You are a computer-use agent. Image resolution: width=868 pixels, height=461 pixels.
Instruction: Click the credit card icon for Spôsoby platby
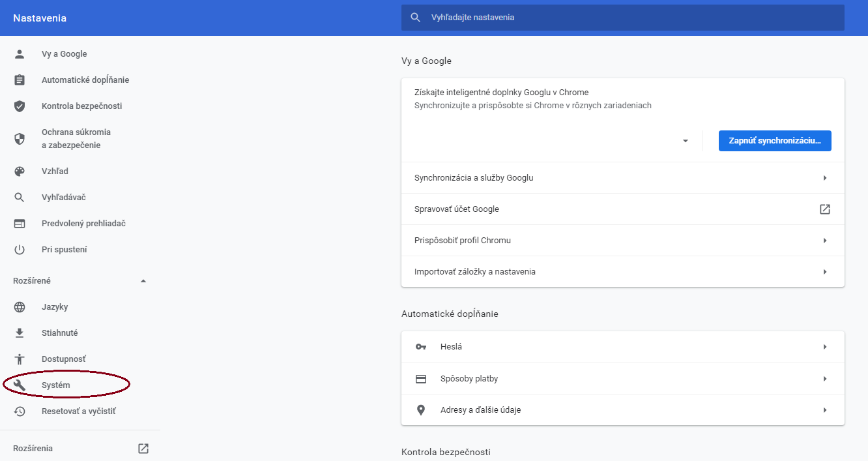[x=421, y=379]
